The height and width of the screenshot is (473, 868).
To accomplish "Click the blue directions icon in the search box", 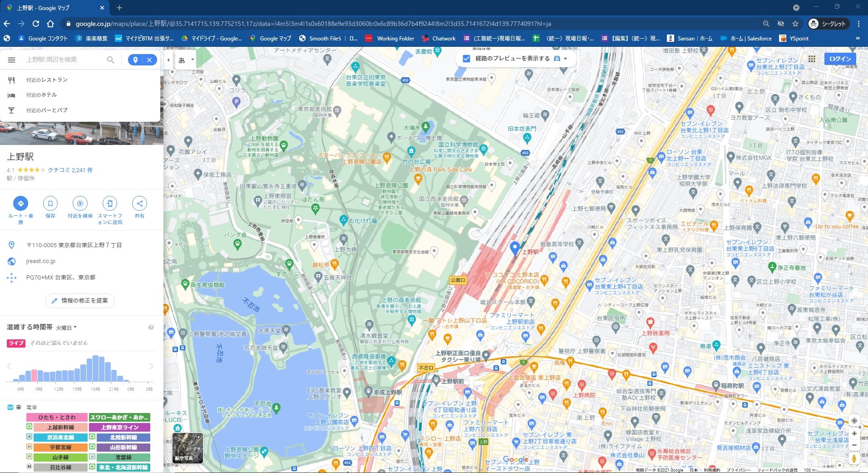I will pyautogui.click(x=135, y=60).
